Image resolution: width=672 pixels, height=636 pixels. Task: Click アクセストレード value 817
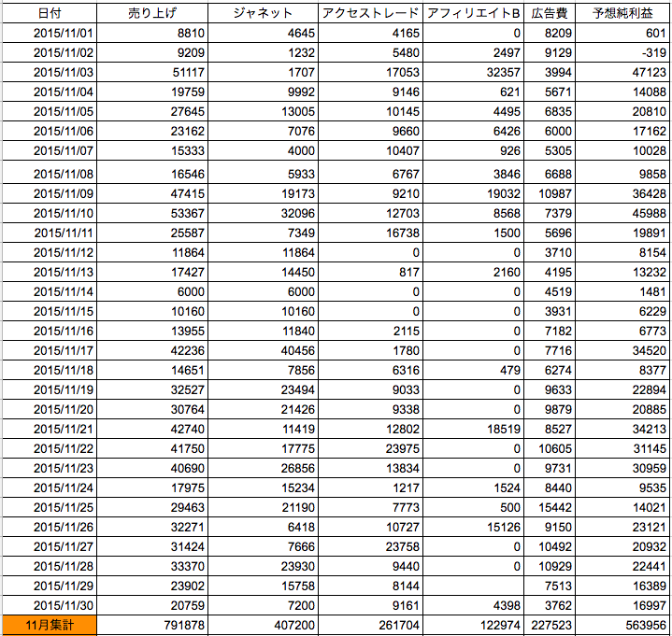point(370,273)
